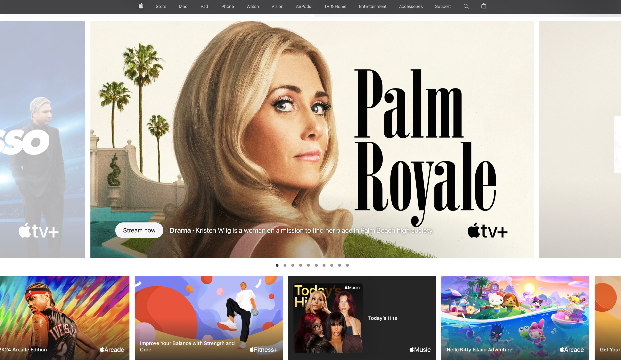Open the partially visible Get Your card

pos(608,318)
